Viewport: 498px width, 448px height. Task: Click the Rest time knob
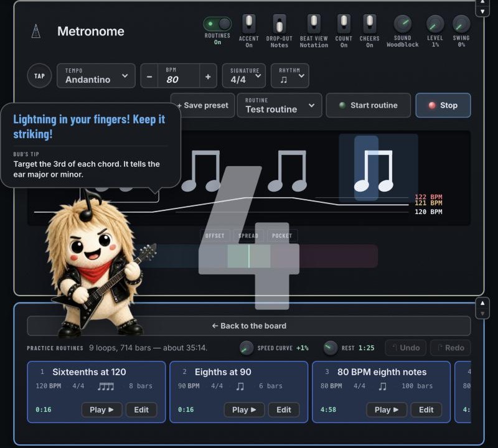(x=331, y=348)
